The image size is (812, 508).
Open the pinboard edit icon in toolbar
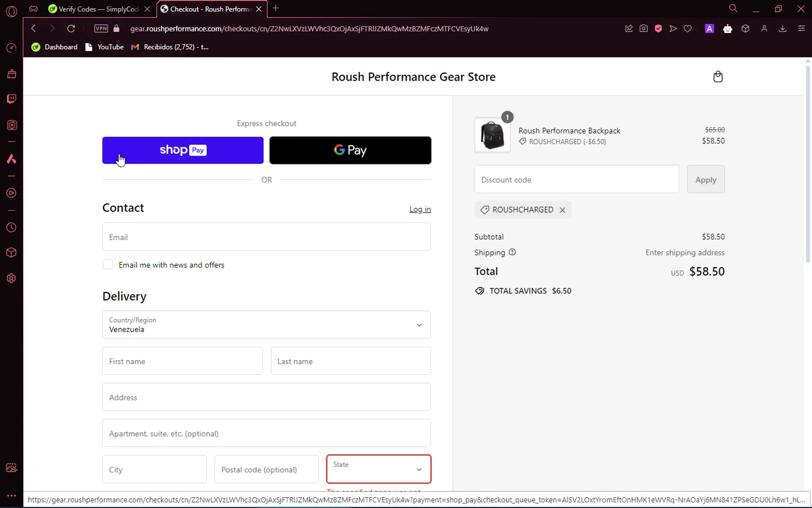629,29
